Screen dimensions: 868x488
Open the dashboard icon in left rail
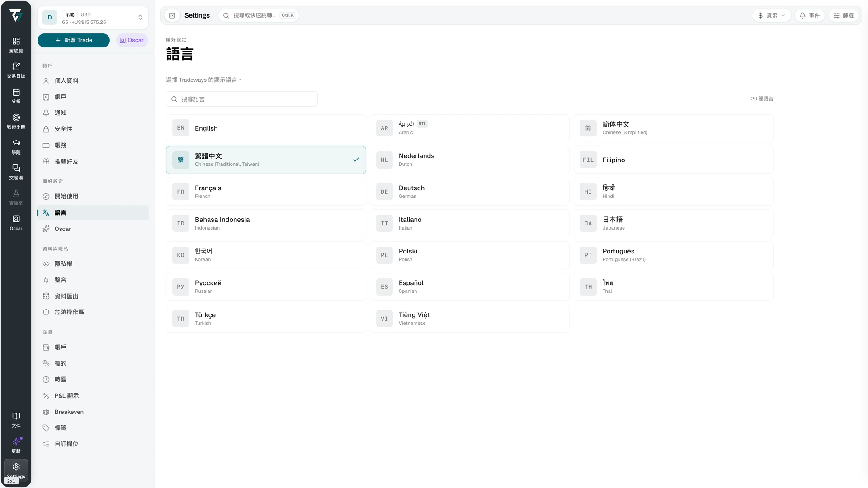point(16,41)
